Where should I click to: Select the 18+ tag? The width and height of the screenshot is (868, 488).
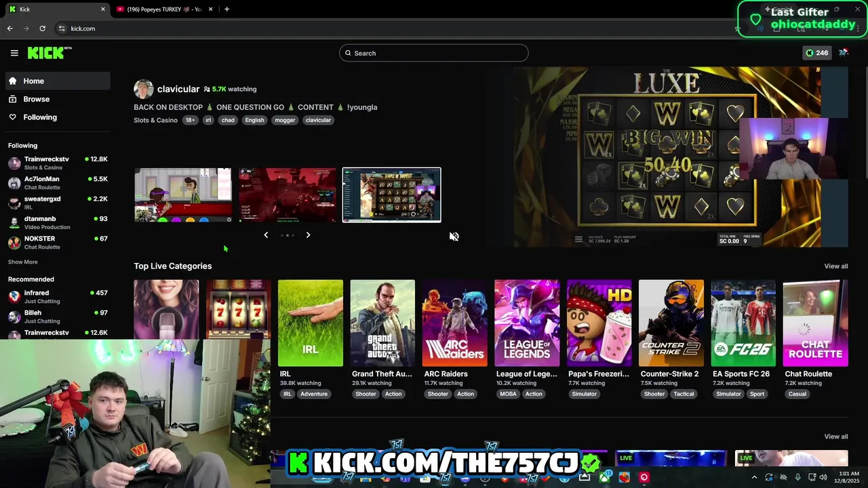tap(190, 120)
